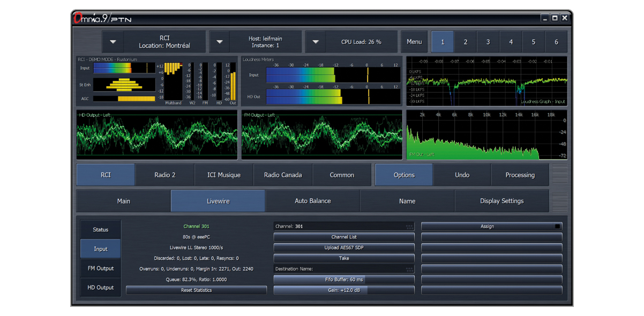Click the 'Livewire LL Stereo 1000/s' text

[196, 247]
